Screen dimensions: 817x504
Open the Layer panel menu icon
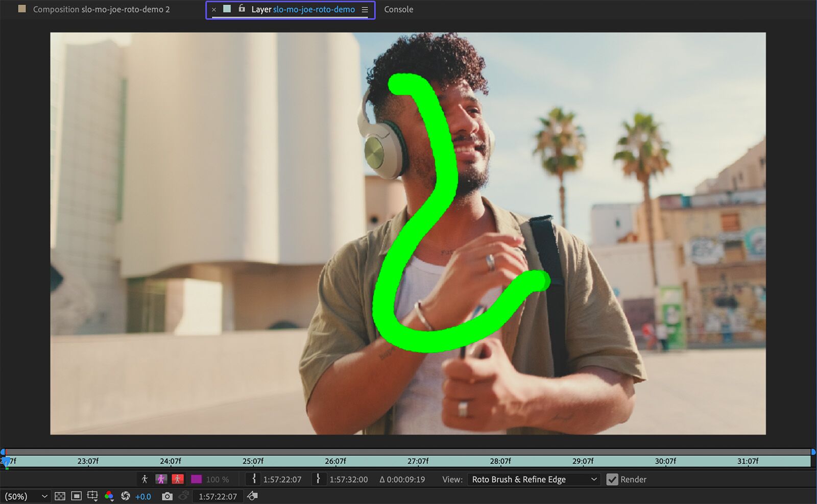[365, 9]
